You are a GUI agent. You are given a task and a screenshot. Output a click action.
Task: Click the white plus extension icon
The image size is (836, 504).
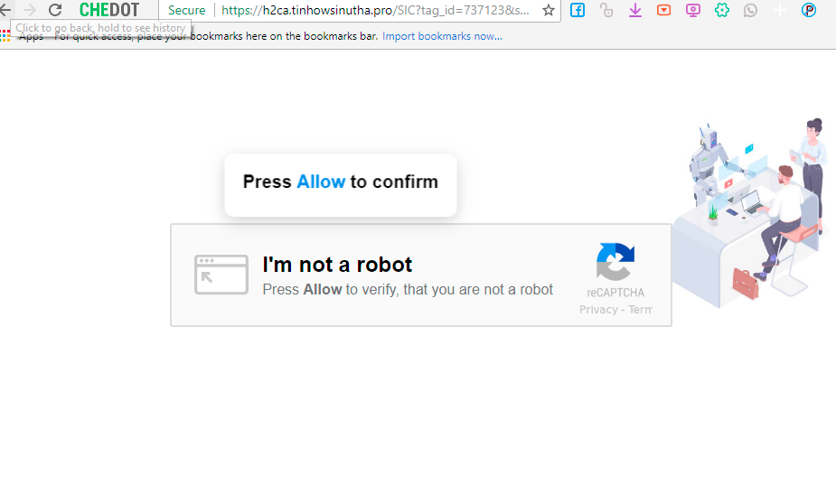780,11
